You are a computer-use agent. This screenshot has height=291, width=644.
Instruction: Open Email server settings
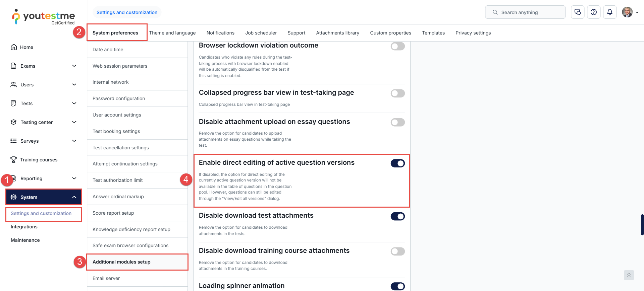[x=137, y=278]
